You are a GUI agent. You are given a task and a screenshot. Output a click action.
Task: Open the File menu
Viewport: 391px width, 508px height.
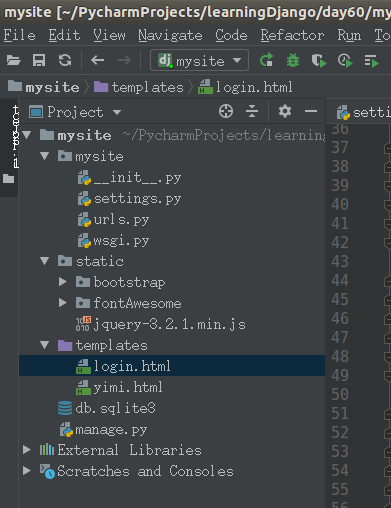[x=19, y=35]
